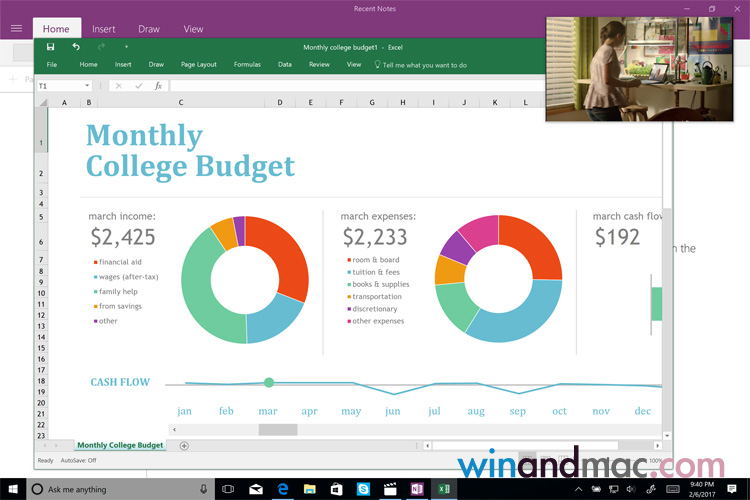Click Tell me what you want to do
Screen dimensions: 750x500
click(420, 65)
